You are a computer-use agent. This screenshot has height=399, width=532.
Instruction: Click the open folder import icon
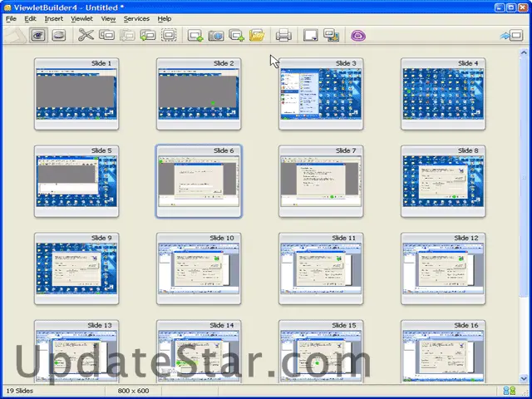click(x=257, y=35)
